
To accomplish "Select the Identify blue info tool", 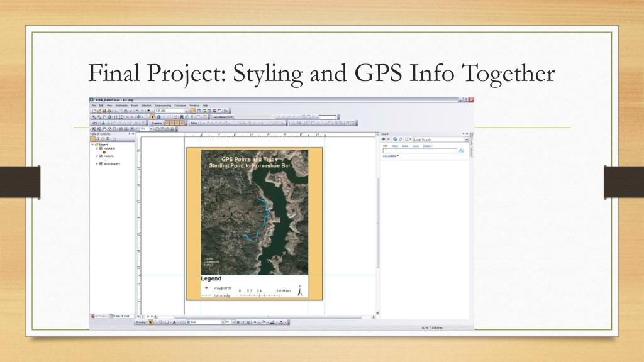I will click(158, 117).
